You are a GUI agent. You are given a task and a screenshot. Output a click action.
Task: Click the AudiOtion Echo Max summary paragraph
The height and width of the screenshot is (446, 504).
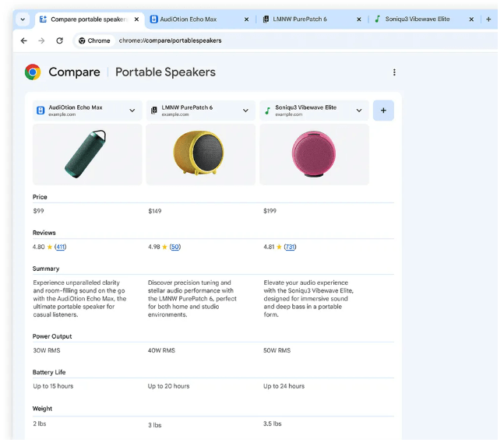(x=79, y=299)
